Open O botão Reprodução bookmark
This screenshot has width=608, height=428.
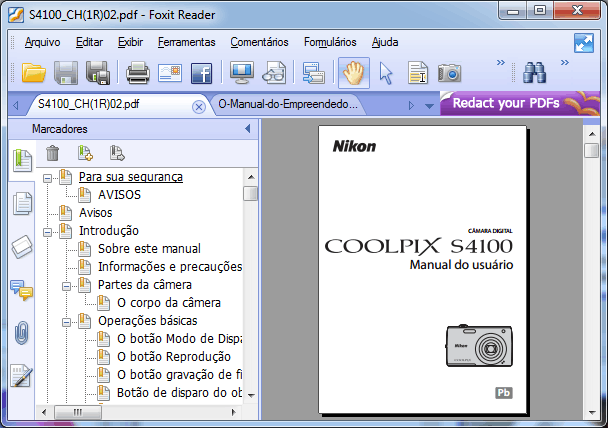(174, 356)
